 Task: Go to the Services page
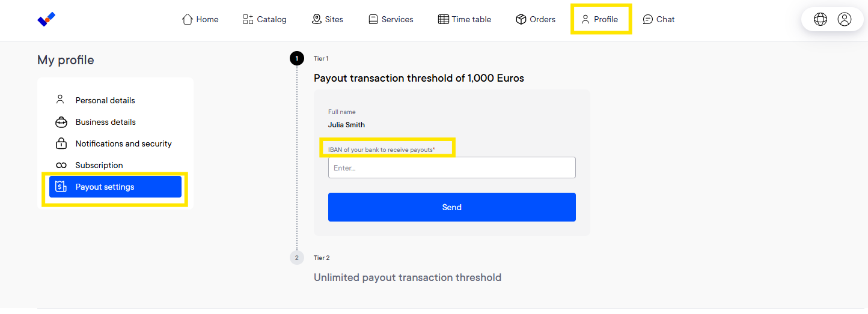click(391, 19)
